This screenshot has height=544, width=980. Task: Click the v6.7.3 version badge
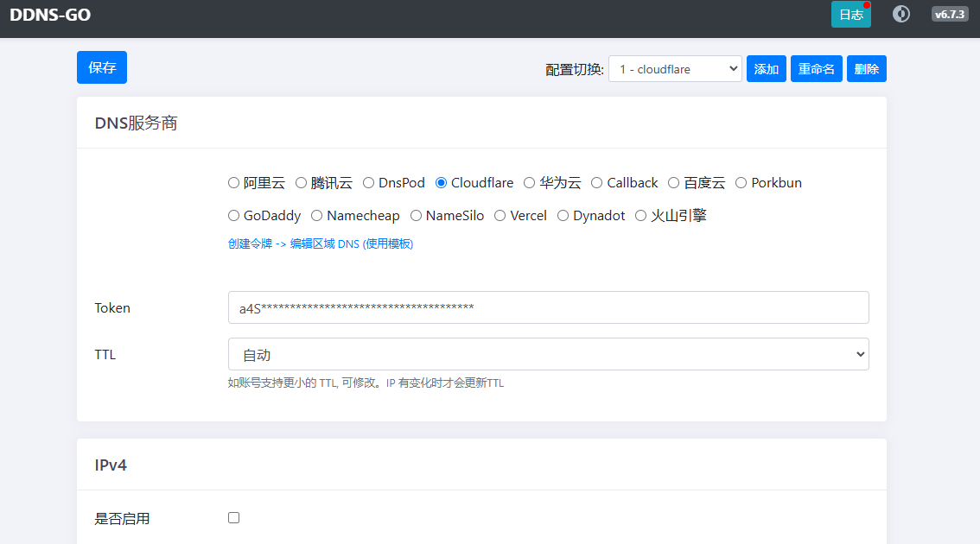[949, 14]
